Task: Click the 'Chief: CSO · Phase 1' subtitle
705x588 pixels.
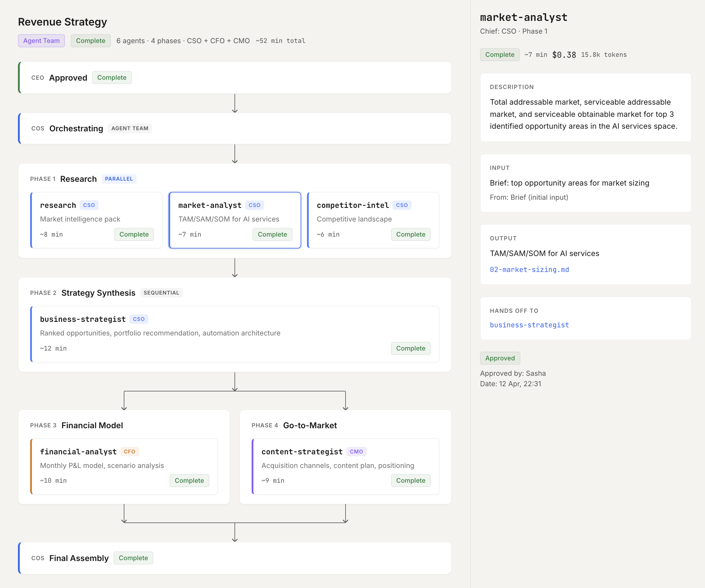Action: (x=514, y=31)
